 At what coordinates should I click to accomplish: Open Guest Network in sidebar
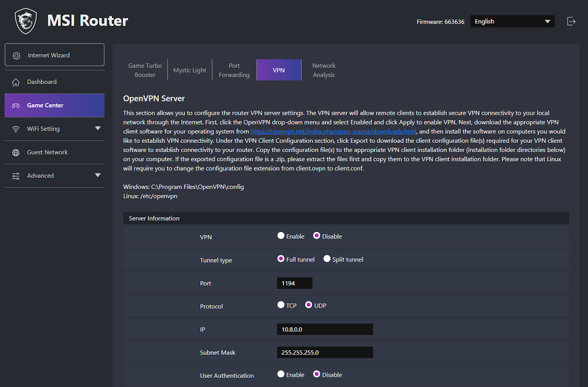[54, 153]
